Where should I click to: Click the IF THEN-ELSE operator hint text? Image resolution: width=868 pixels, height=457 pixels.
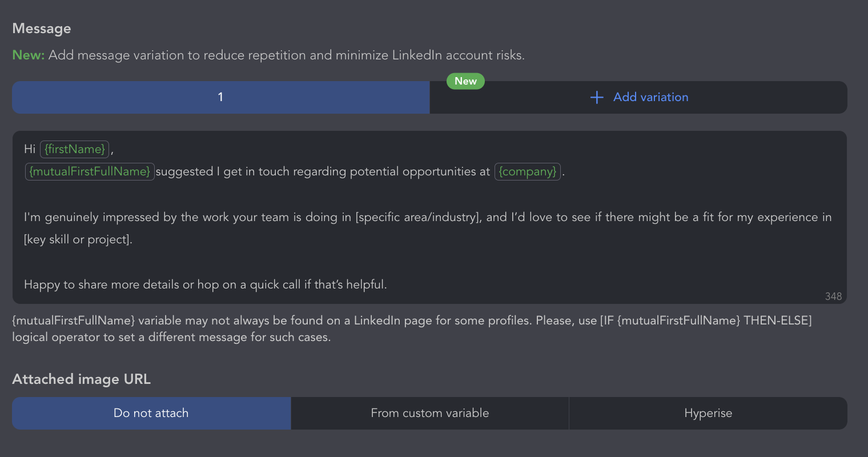coord(705,320)
